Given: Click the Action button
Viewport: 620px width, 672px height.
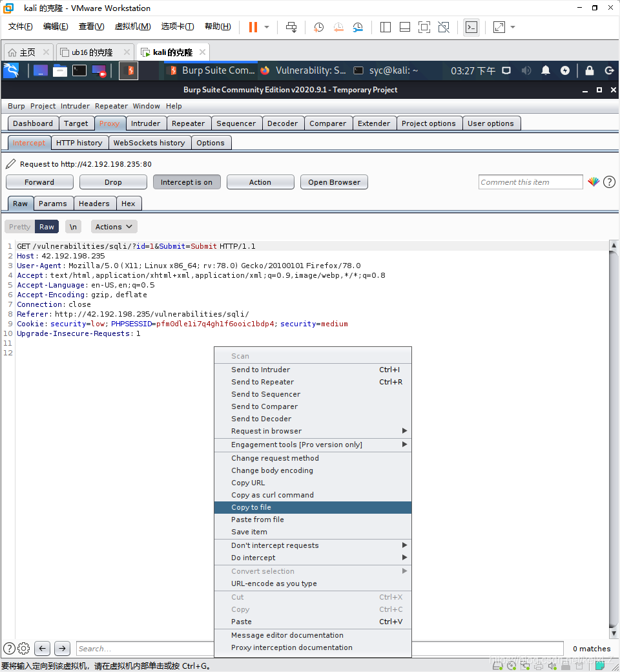Looking at the screenshot, I should tap(260, 182).
